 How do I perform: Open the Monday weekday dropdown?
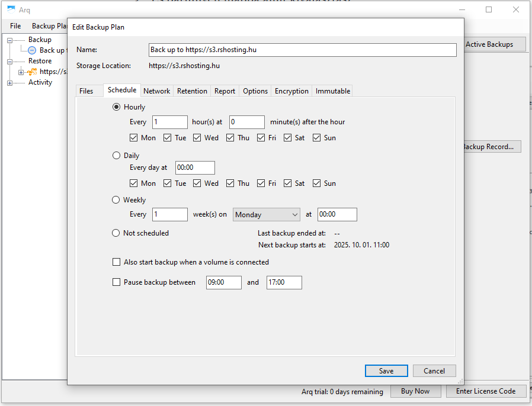point(266,215)
